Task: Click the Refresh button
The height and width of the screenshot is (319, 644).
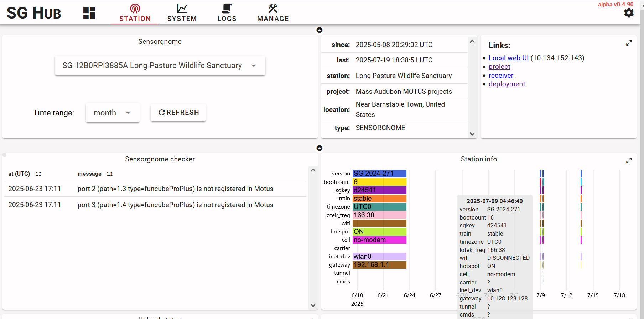Action: coord(178,113)
